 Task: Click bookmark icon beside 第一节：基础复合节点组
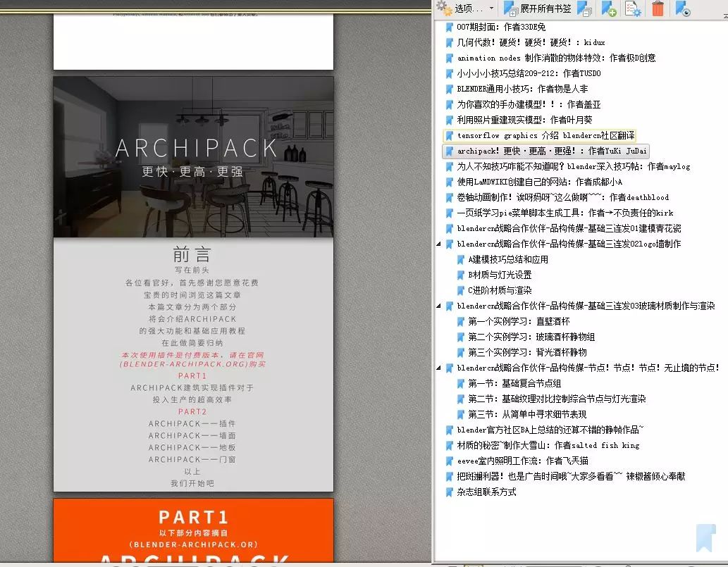coord(460,383)
